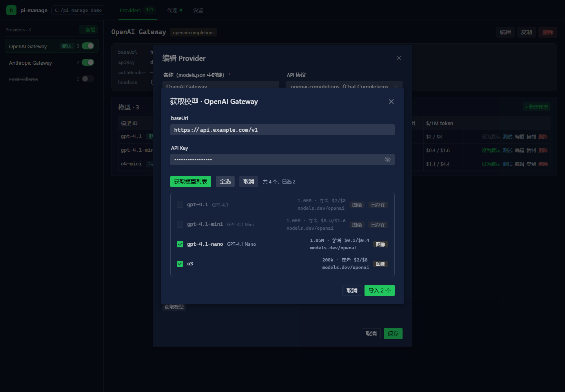Image resolution: width=565 pixels, height=392 pixels.
Task: Focus the API Key password field
Action: pos(282,160)
